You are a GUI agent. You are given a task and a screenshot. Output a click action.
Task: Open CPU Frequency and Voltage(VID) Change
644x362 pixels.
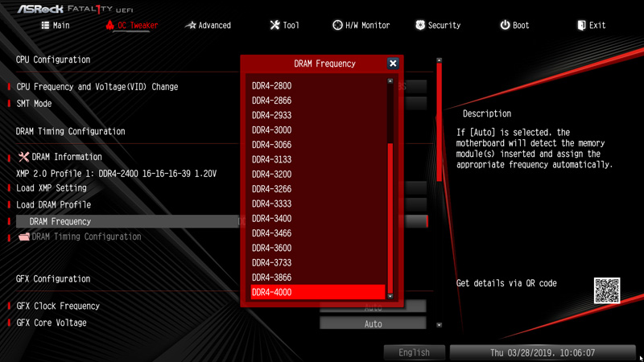[x=97, y=87]
